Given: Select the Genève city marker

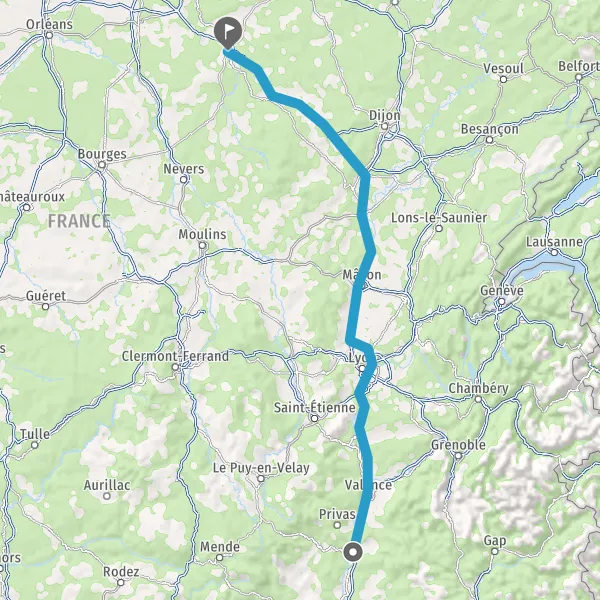Looking at the screenshot, I should point(501,302).
